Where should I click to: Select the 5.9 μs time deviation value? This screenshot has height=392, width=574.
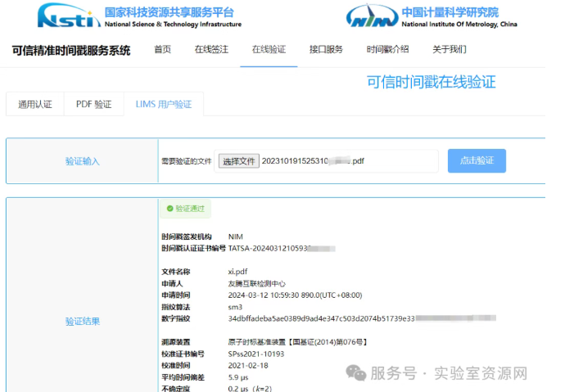point(238,377)
